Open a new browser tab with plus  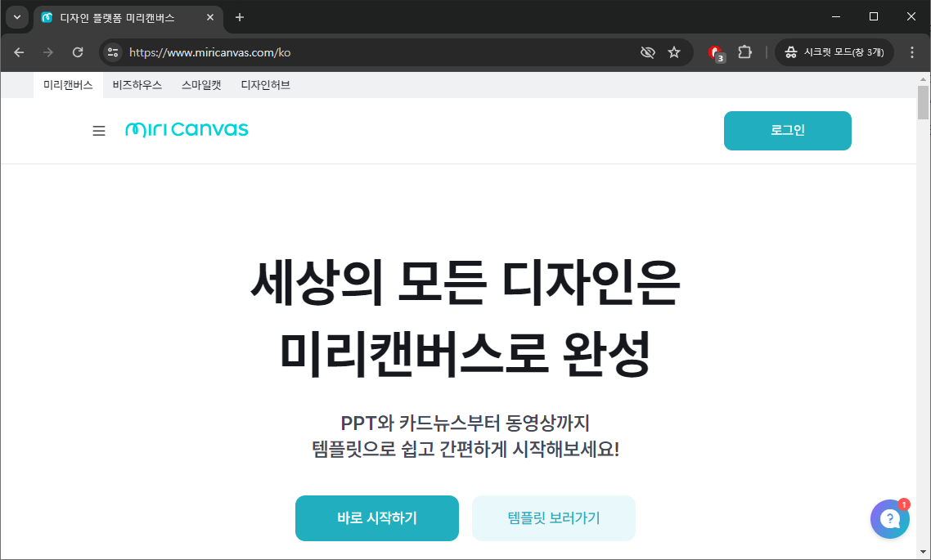[x=239, y=17]
